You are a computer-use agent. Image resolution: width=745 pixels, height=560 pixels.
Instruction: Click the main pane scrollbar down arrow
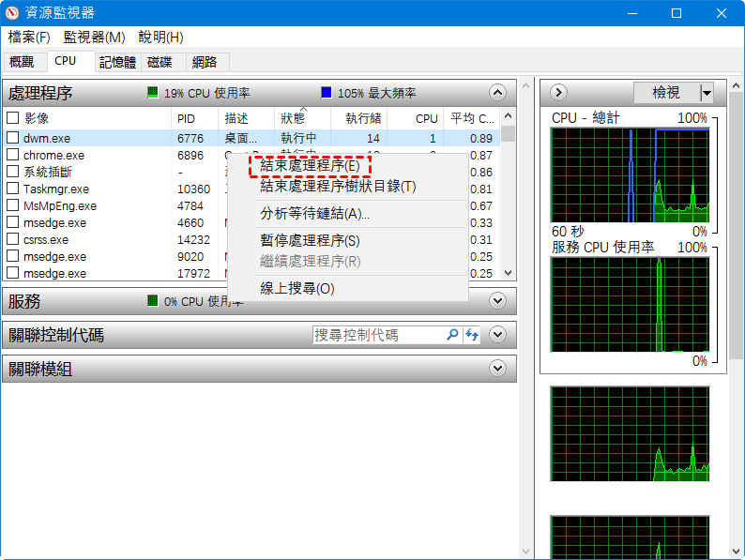526,552
